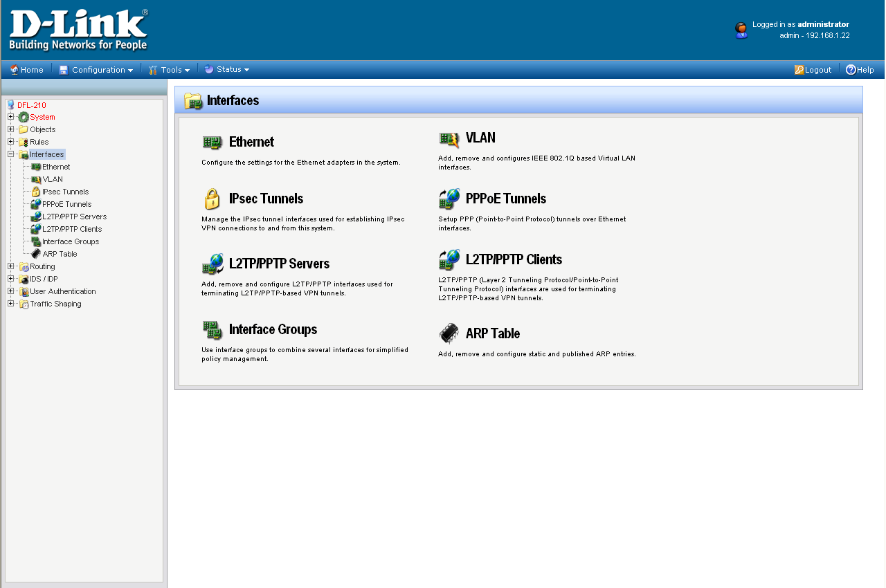Click the Rules folder icon in tree
Screen dimensions: 886x588
(x=24, y=142)
